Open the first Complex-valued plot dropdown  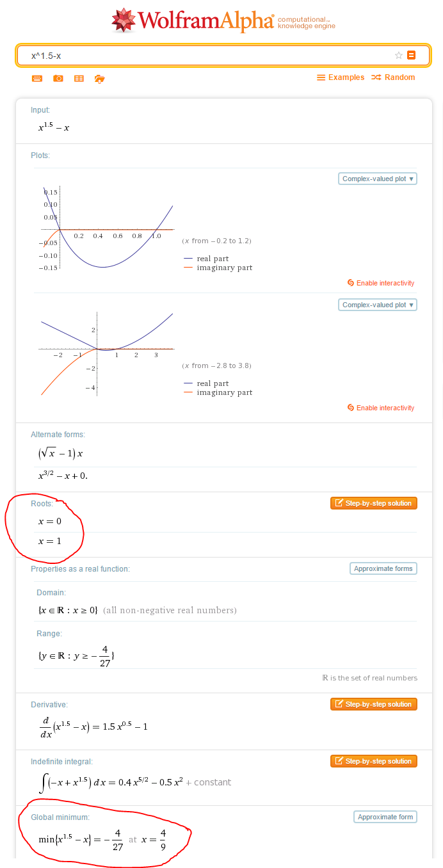[377, 179]
